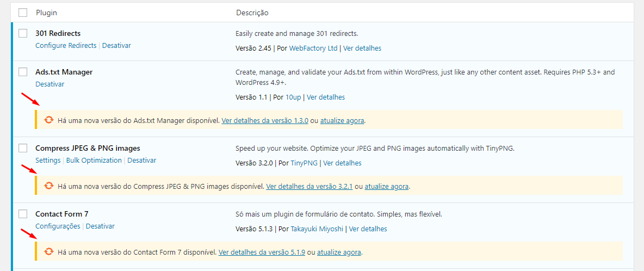Update Contact Form 7 now
The width and height of the screenshot is (644, 271).
coord(339,252)
